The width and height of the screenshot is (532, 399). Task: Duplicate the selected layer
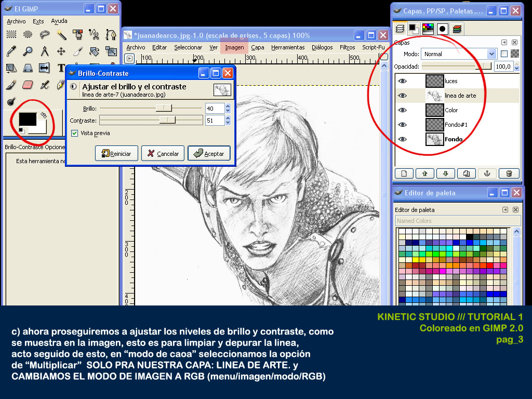pos(467,174)
